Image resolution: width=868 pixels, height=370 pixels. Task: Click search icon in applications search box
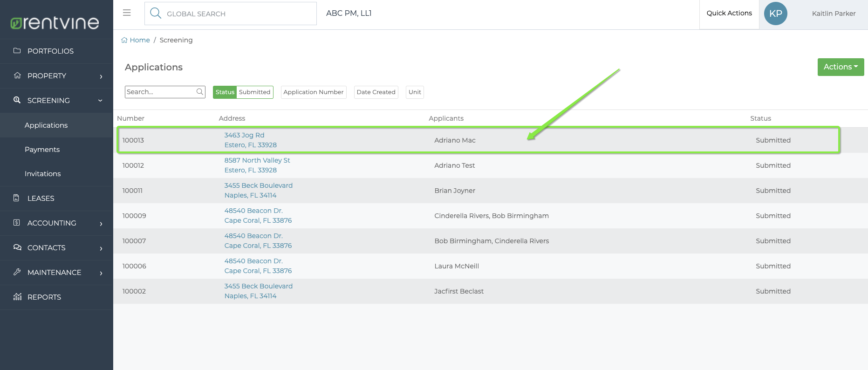200,92
